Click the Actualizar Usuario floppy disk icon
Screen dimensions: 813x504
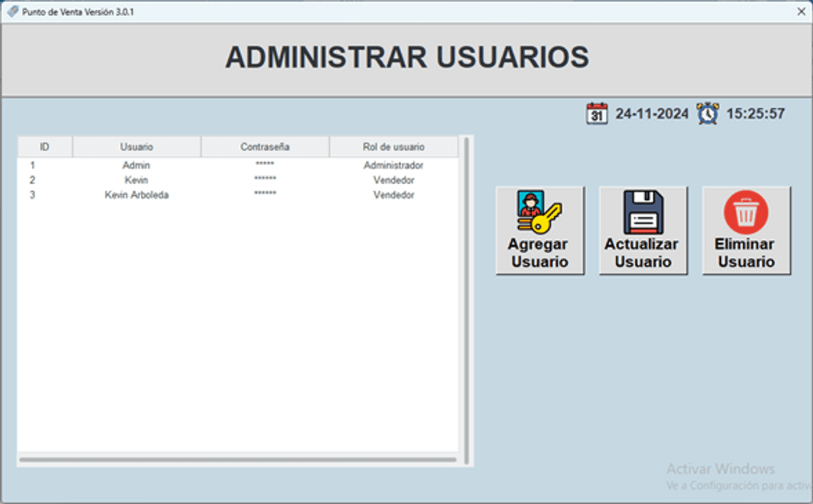point(643,213)
